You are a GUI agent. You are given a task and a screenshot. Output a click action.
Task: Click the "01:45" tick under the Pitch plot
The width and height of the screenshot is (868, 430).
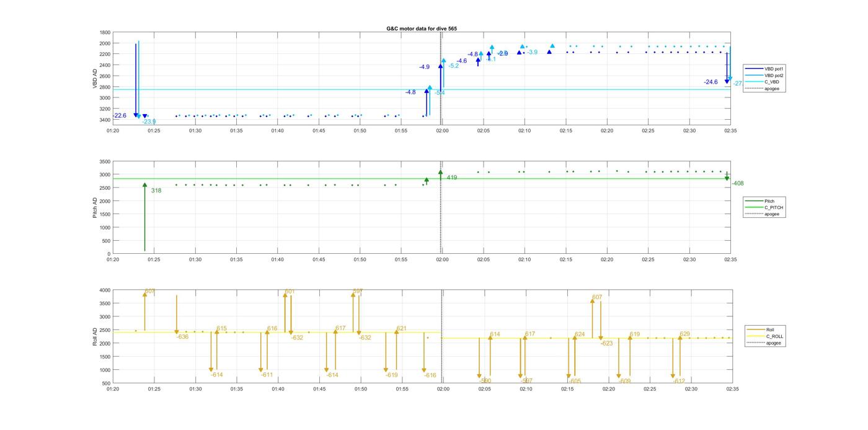(319, 260)
